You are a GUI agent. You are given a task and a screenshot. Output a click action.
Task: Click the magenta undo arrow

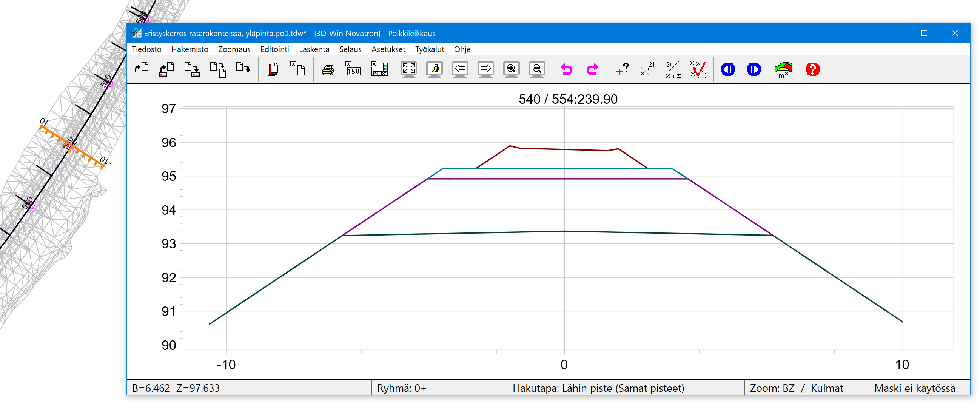pos(567,69)
